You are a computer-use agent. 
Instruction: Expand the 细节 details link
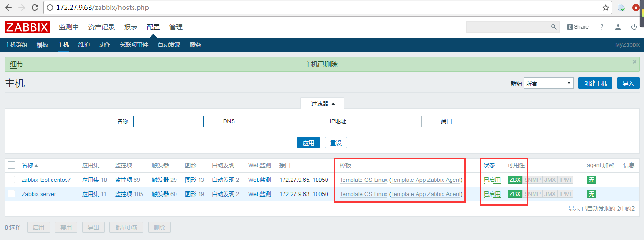17,64
